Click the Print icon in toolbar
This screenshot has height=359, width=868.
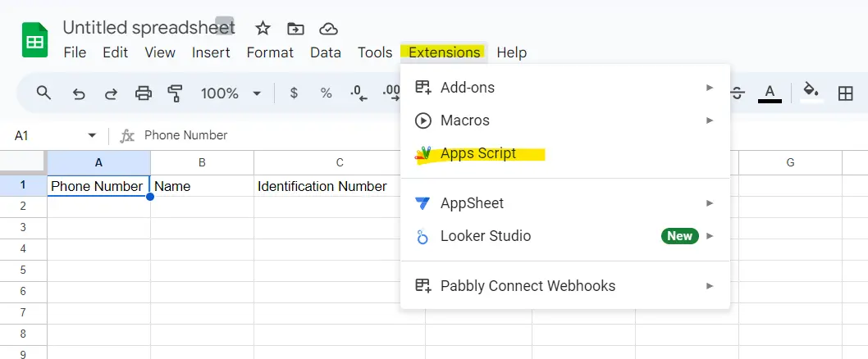[x=144, y=93]
